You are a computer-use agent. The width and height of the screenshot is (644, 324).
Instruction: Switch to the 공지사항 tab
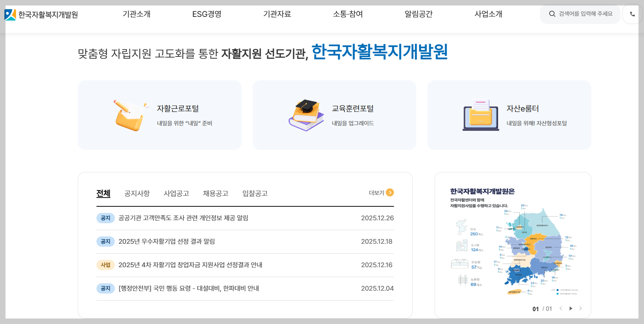pyautogui.click(x=137, y=193)
